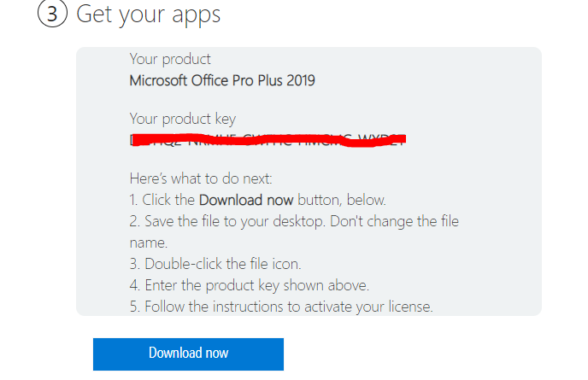588x380 pixels.
Task: Click the Here's what to do next line
Action: point(201,179)
